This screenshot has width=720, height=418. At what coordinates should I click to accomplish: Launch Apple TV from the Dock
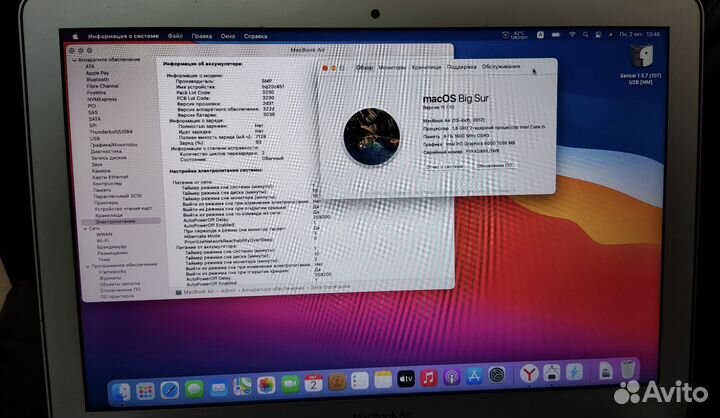[x=406, y=379]
